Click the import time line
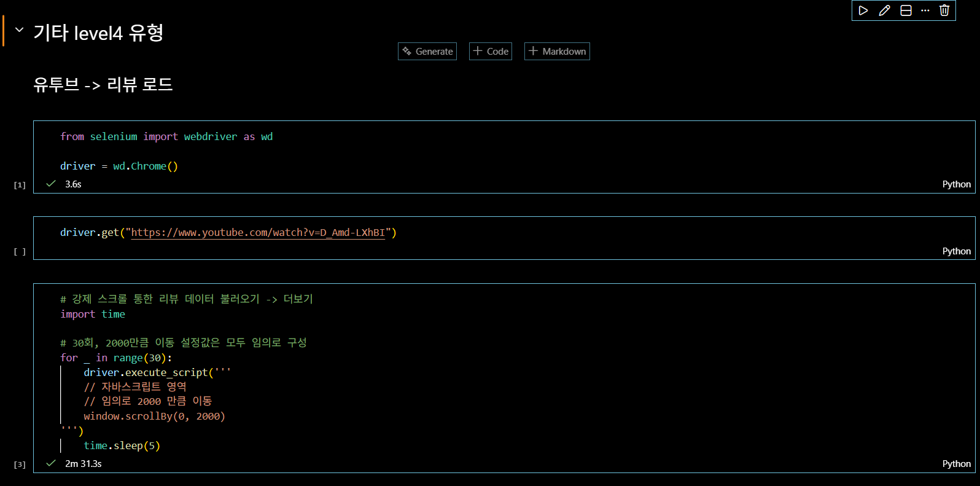This screenshot has width=980, height=486. [x=93, y=314]
